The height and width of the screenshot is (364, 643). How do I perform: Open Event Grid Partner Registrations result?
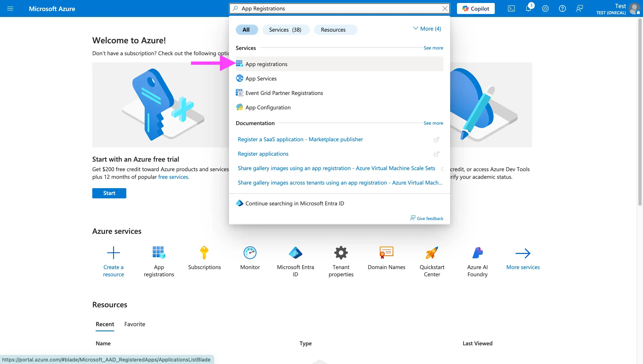[x=339, y=93]
